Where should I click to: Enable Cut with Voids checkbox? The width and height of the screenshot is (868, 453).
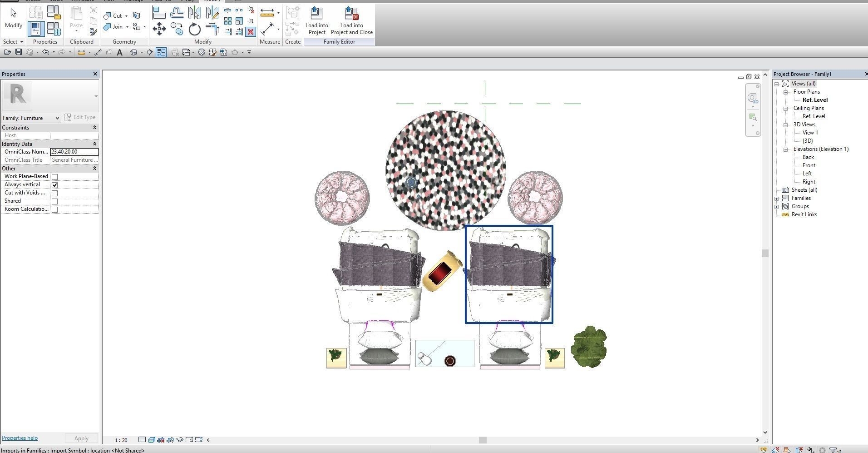55,193
